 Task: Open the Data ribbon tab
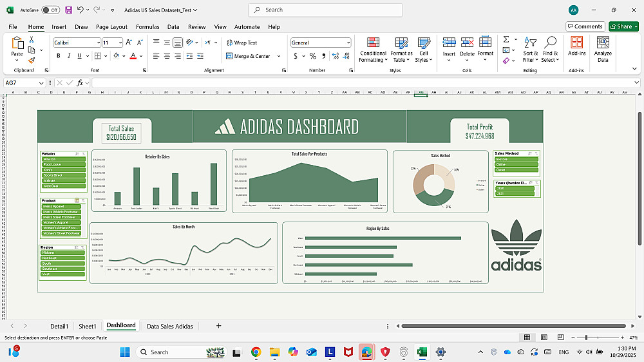[x=173, y=26]
